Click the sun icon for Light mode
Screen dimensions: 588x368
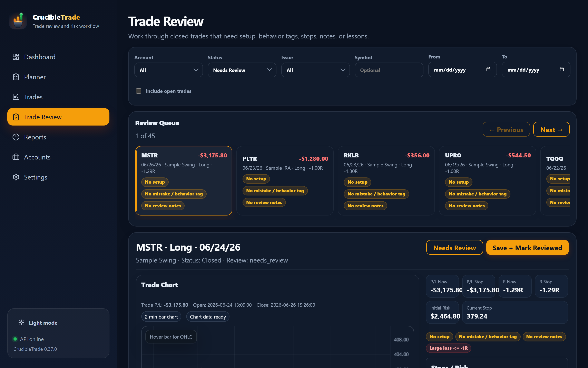pyautogui.click(x=21, y=322)
